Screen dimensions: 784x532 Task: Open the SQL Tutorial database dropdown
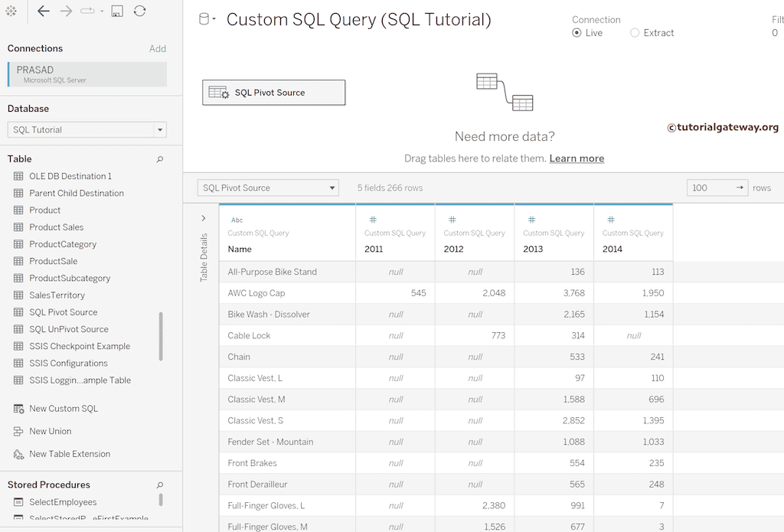coord(160,130)
